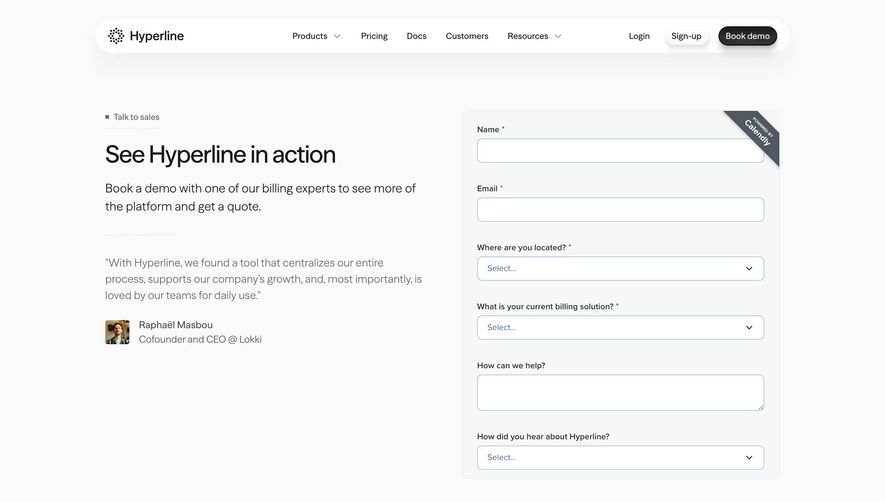The height and width of the screenshot is (502, 885).
Task: Open the Docs link
Action: click(417, 36)
